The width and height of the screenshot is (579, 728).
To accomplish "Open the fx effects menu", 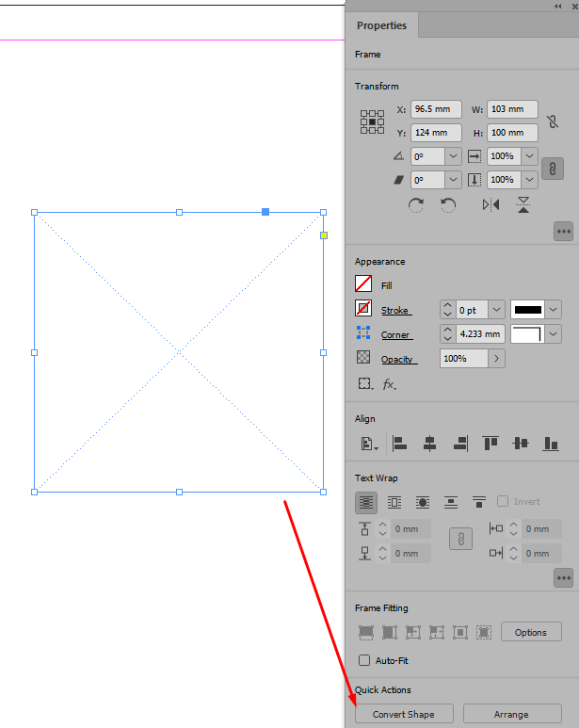I will click(389, 384).
